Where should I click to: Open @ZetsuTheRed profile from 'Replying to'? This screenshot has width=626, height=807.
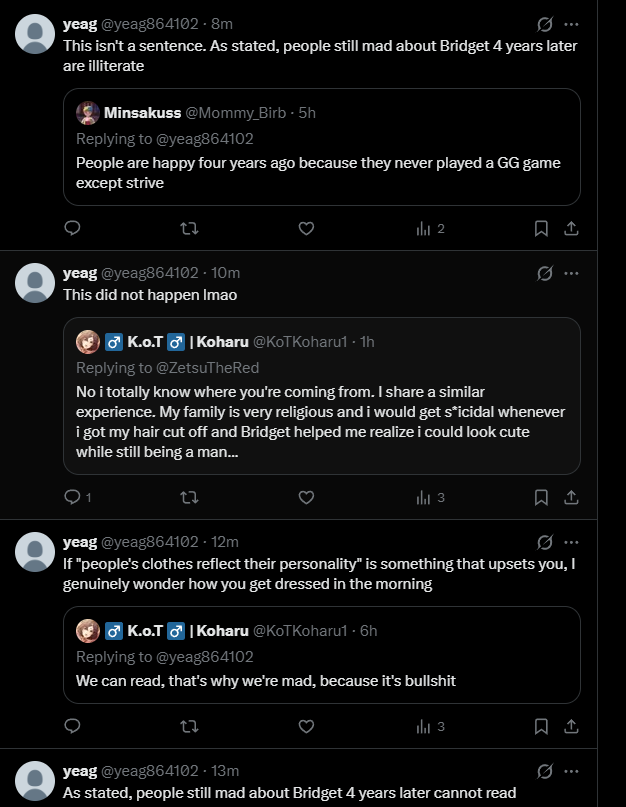(x=207, y=368)
